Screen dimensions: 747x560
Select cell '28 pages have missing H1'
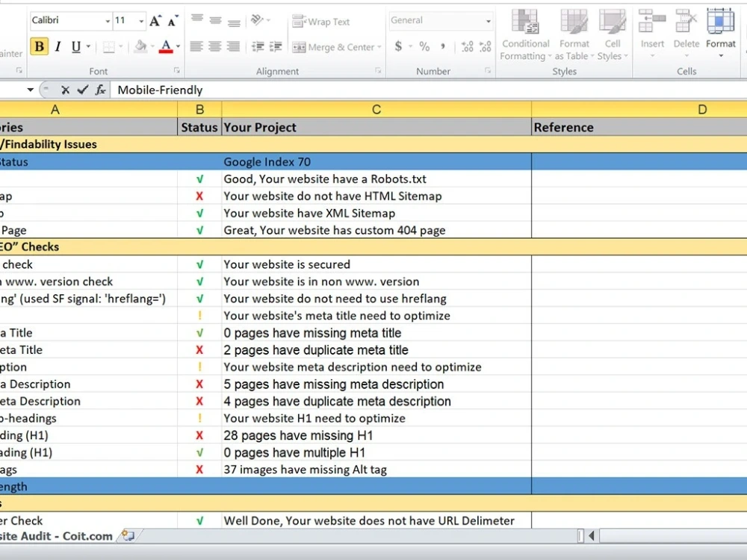pyautogui.click(x=376, y=435)
